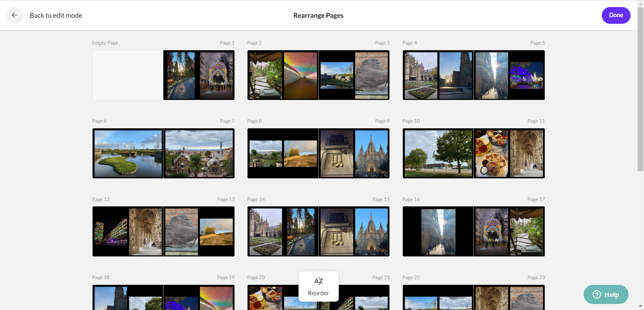Select Page 18 thumbnail

128,298
